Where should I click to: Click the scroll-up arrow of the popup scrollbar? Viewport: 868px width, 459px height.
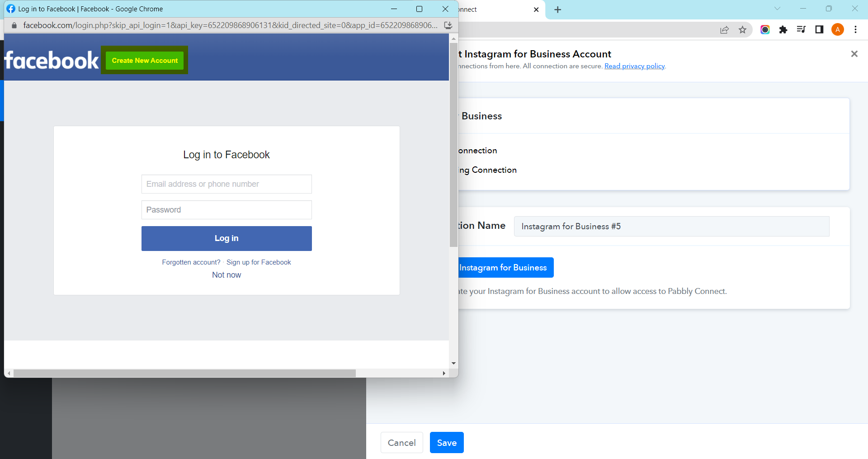[x=453, y=39]
